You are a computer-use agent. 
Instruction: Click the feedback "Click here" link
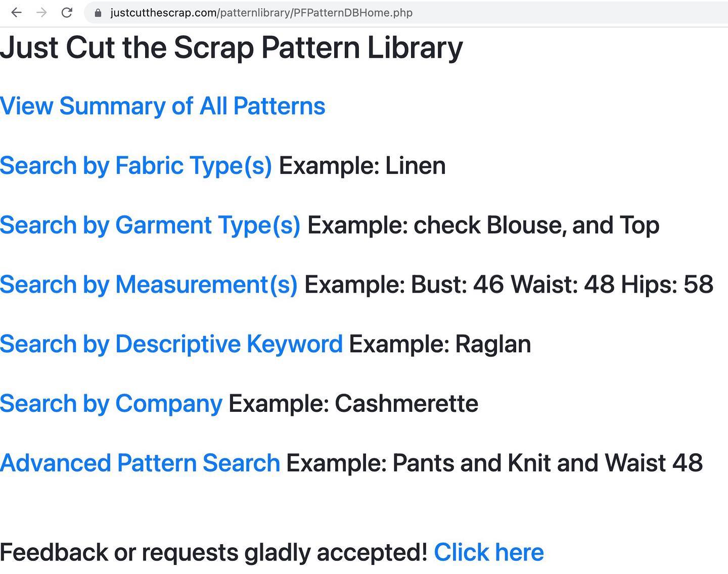point(488,552)
